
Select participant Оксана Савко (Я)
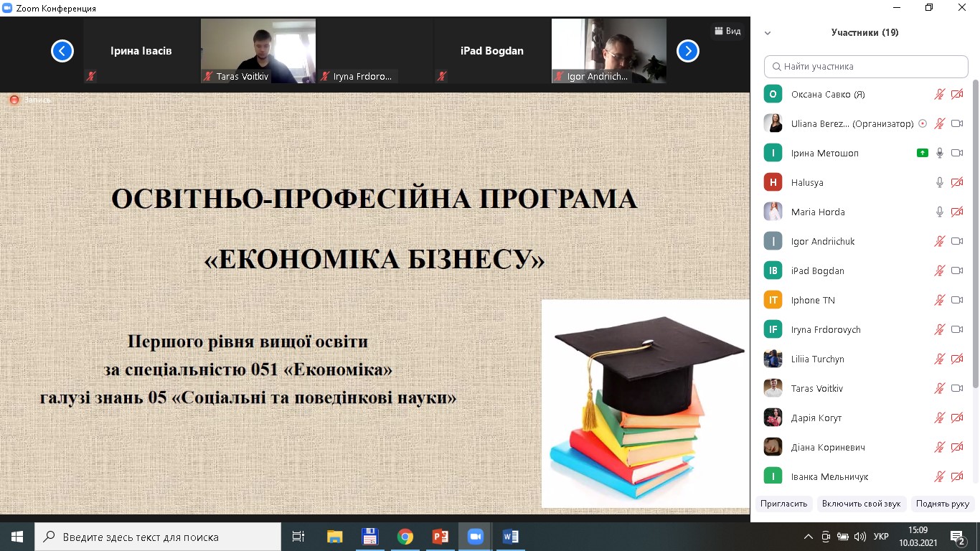click(864, 94)
